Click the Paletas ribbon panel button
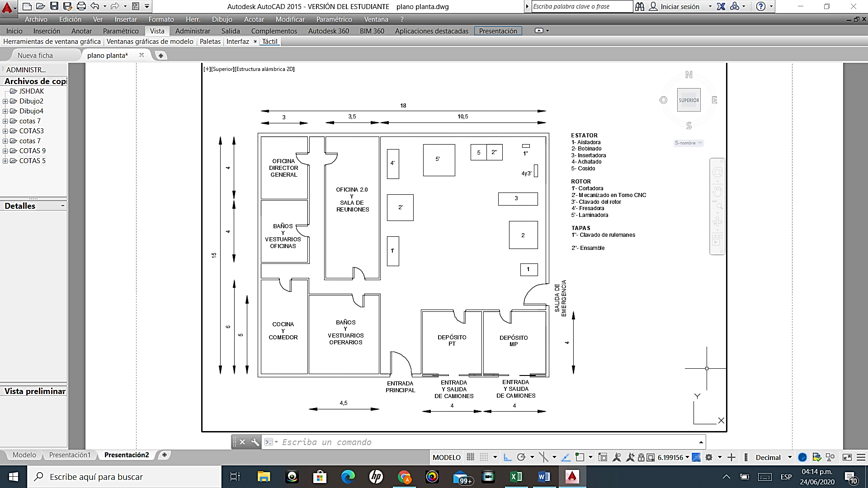The height and width of the screenshot is (488, 868). point(210,41)
